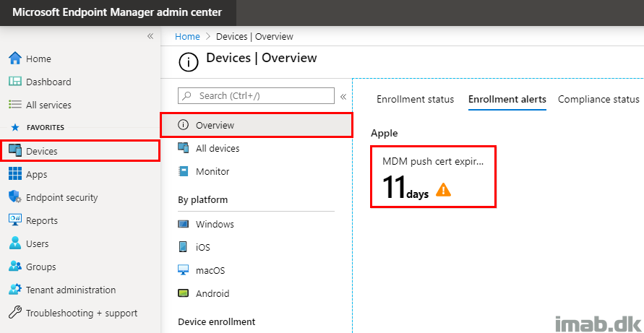Click the By platform section heading

pos(203,200)
